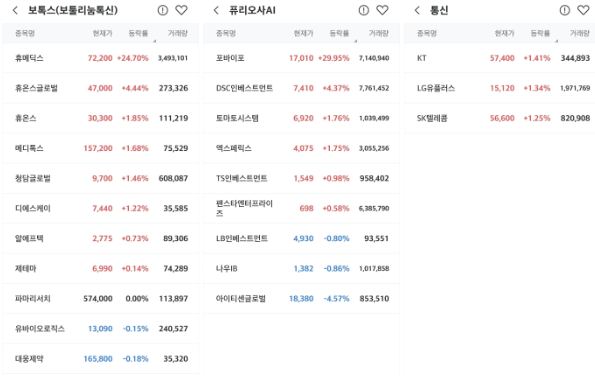Favorite the 퓨리오사AI theme with heart icon
Screen dimensions: 595x376
click(382, 10)
